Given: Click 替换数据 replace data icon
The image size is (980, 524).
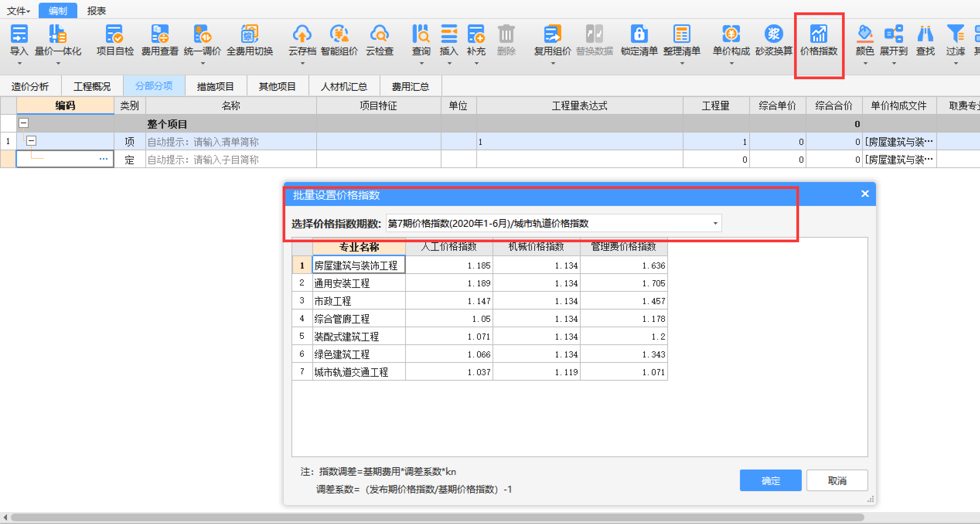Looking at the screenshot, I should pyautogui.click(x=594, y=34).
